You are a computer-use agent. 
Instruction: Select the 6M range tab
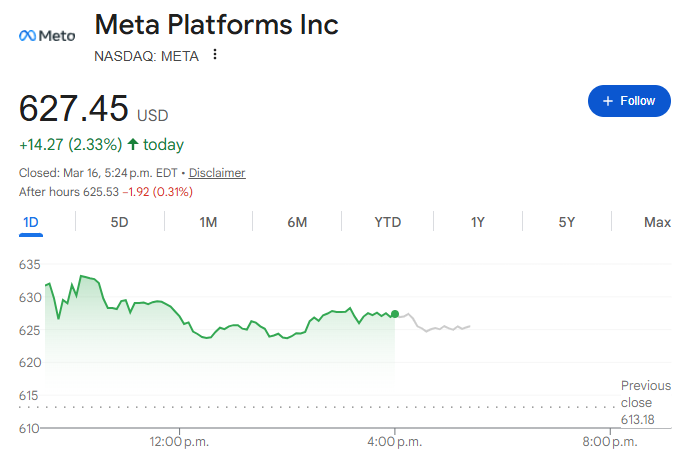click(297, 222)
